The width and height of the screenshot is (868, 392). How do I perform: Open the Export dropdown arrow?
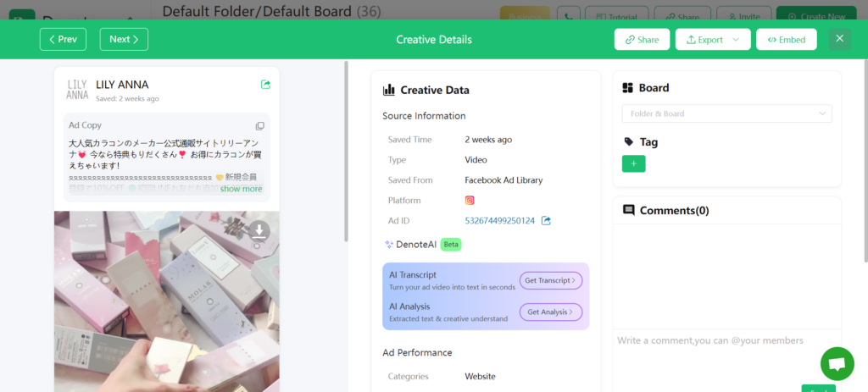pos(736,40)
